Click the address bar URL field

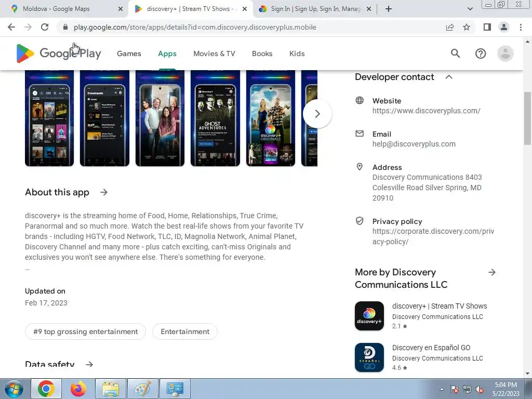pos(195,27)
